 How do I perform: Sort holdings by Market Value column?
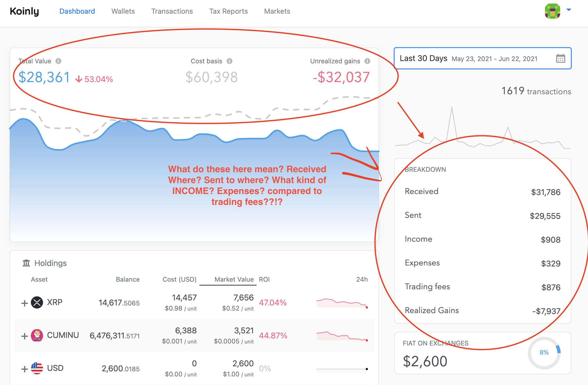[234, 279]
